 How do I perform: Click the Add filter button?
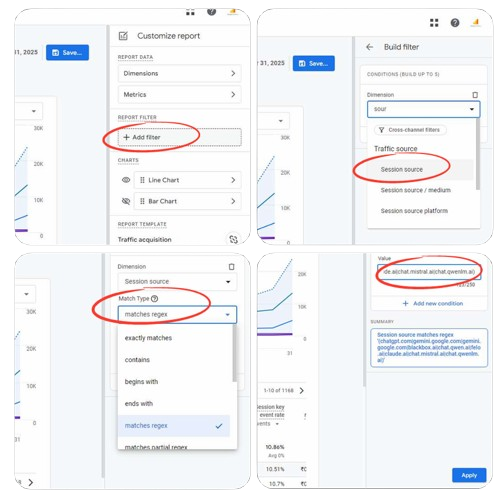179,137
